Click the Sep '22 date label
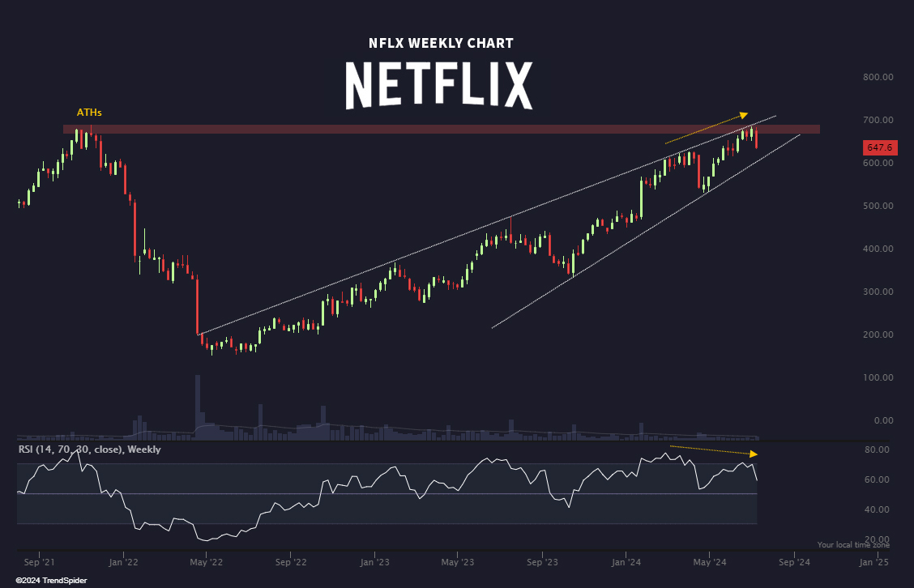The height and width of the screenshot is (588, 914). click(x=291, y=562)
